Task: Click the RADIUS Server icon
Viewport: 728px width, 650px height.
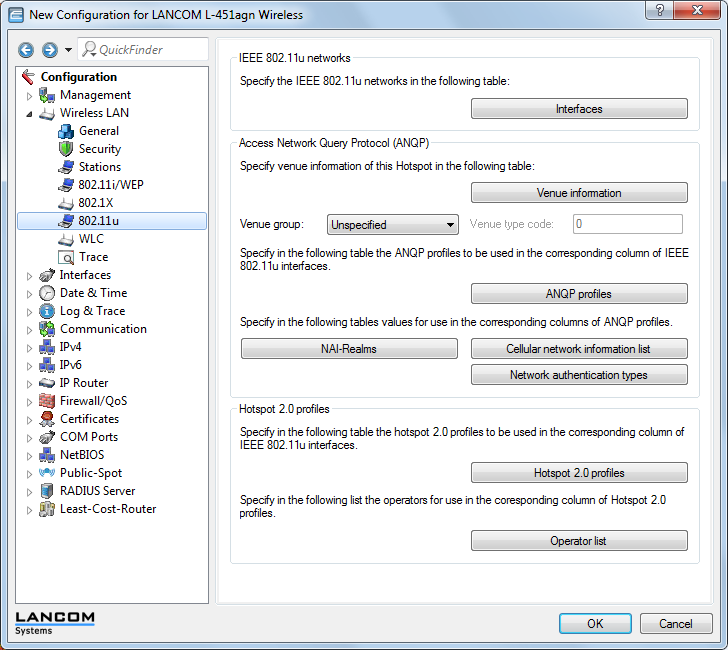Action: (47, 491)
